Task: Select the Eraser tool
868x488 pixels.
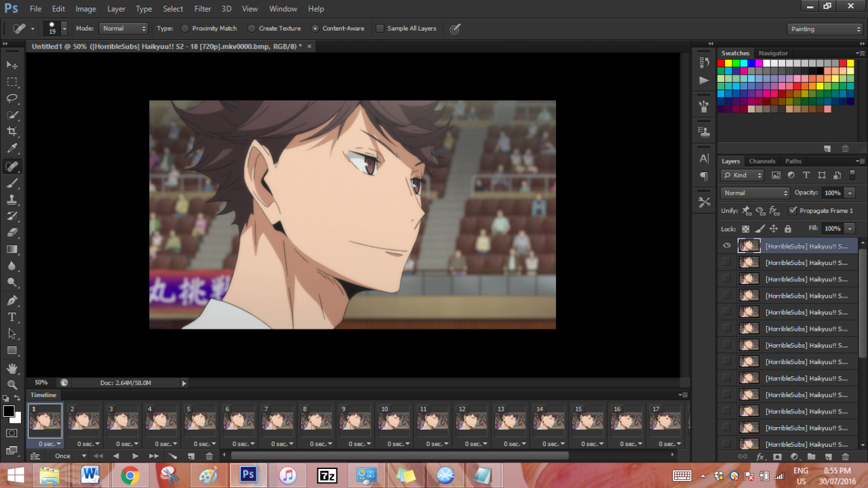Action: coord(12,232)
